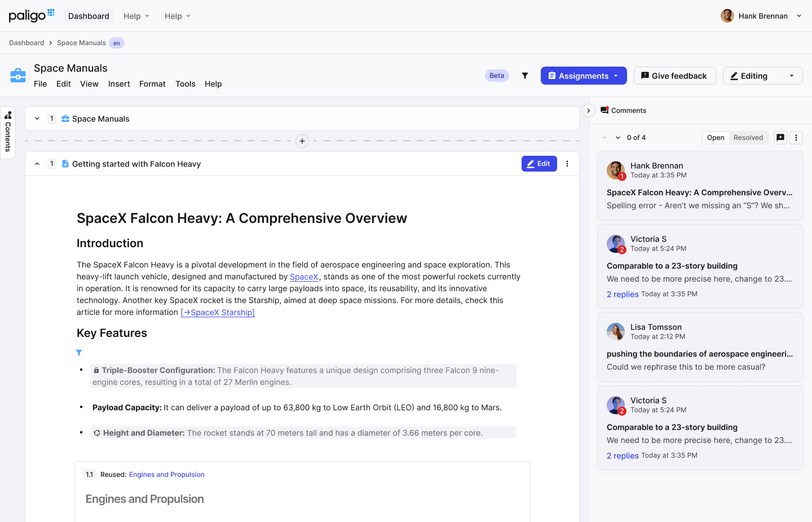Collapse the Getting started with Falcon Heavy topic
812x522 pixels.
coord(37,164)
